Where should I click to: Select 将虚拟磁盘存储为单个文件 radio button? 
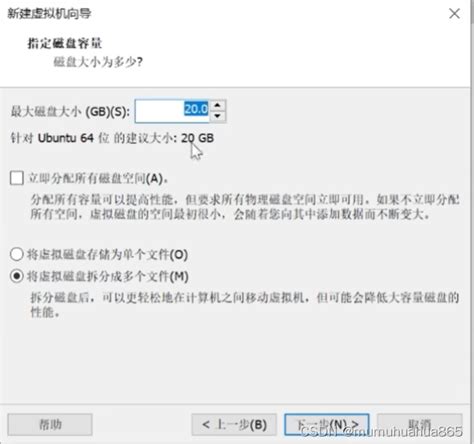point(17,254)
